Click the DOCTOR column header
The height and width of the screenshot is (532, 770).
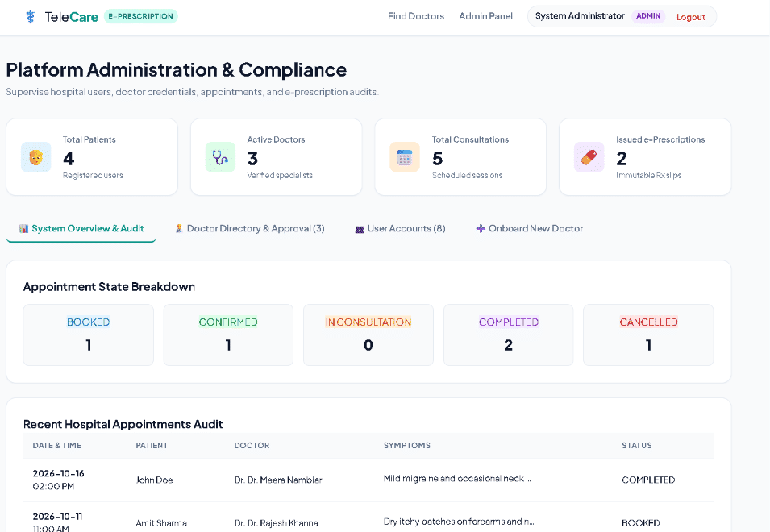click(x=252, y=445)
